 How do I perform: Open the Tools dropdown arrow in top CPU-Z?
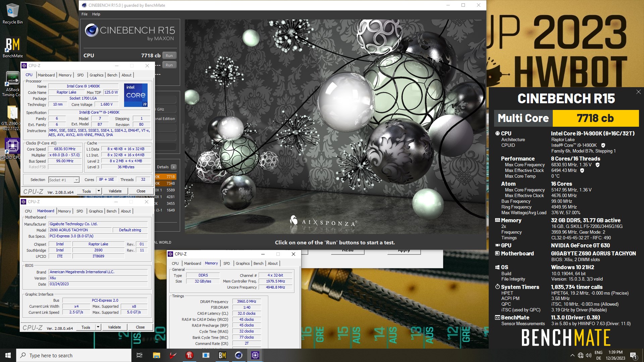pyautogui.click(x=99, y=191)
